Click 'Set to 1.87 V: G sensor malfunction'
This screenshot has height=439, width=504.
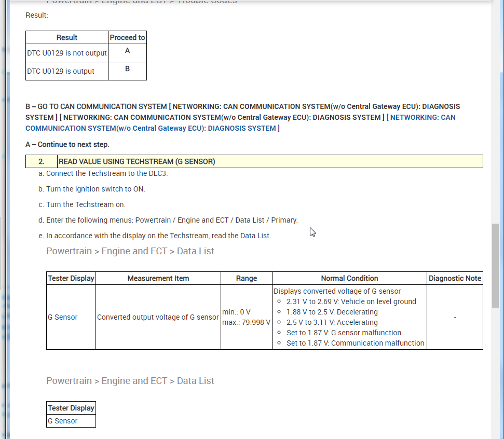click(x=344, y=333)
